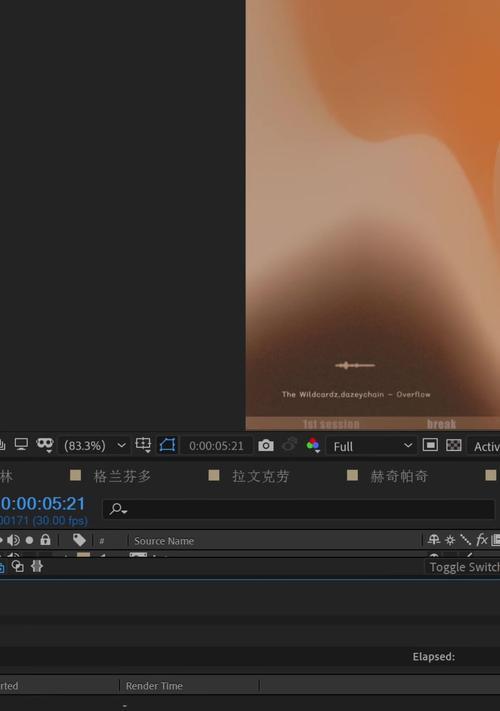
Task: Toggle fast previews pixel aspect icon
Action: [x=430, y=445]
